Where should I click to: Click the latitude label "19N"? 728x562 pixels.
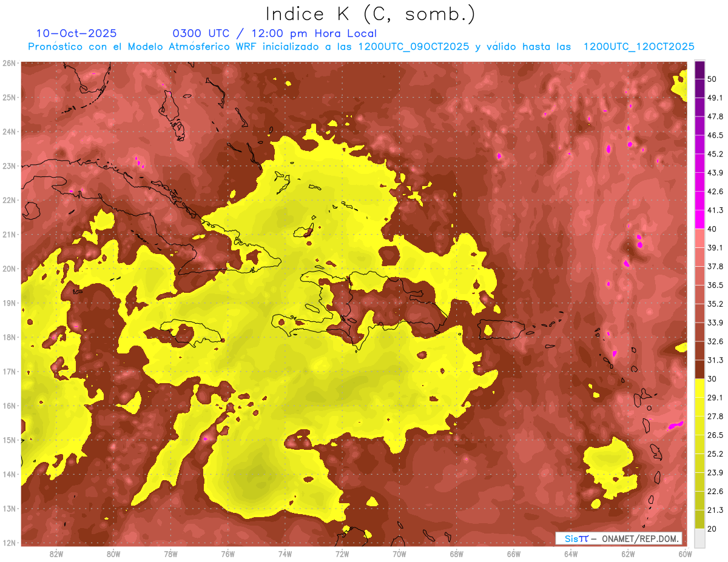click(9, 303)
